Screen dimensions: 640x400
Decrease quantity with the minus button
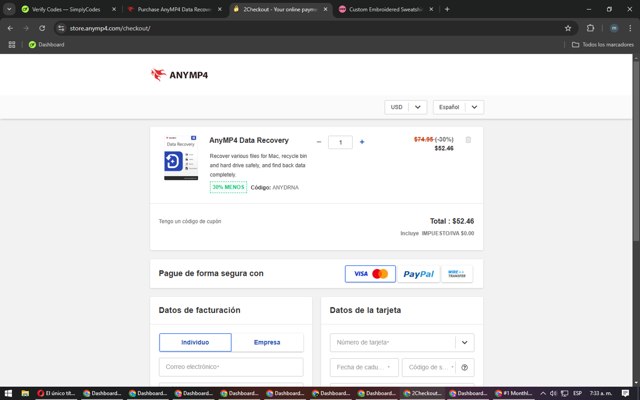(319, 142)
